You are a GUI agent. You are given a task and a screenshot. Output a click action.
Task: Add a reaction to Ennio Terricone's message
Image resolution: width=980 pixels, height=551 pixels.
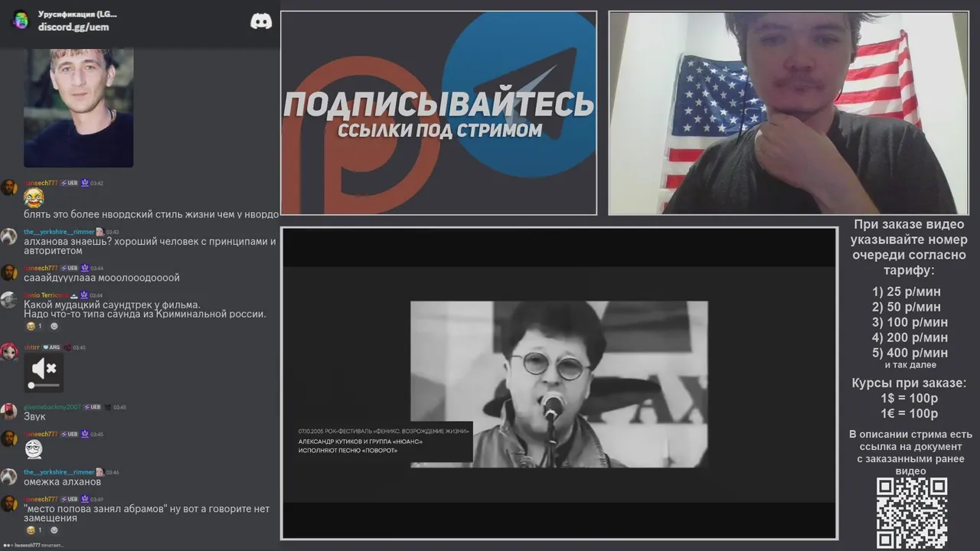(54, 326)
